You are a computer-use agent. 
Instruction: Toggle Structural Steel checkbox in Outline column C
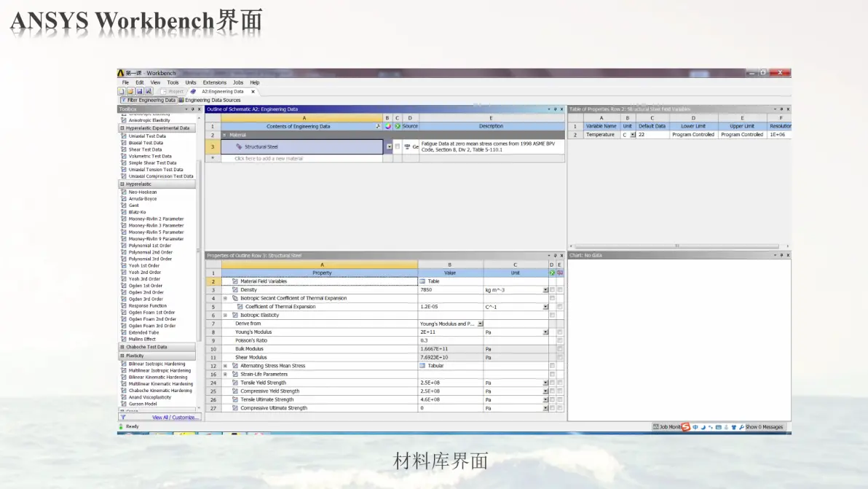point(398,146)
